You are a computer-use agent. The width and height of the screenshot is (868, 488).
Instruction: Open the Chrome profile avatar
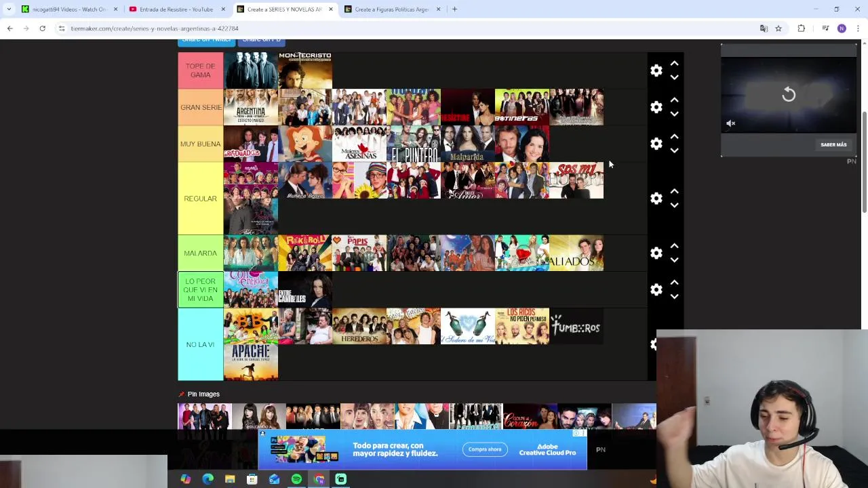tap(842, 28)
